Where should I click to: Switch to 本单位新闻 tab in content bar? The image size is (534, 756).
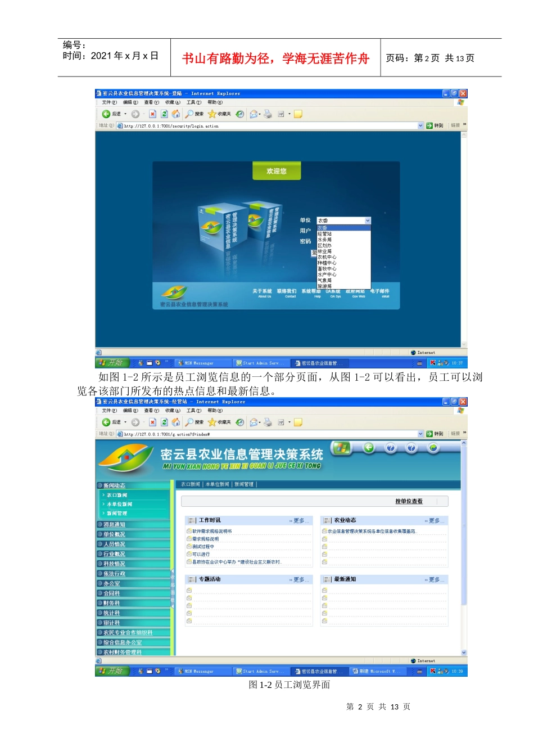click(x=217, y=484)
